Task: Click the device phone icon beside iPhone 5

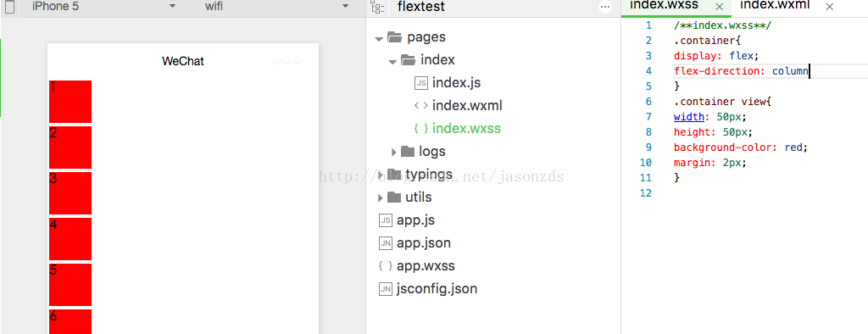Action: [9, 7]
